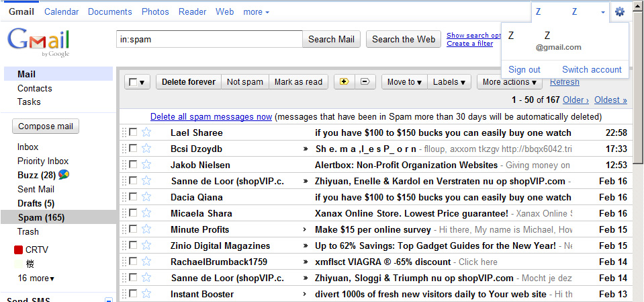The image size is (644, 302).
Task: Click Delete forever button
Action: [x=189, y=82]
